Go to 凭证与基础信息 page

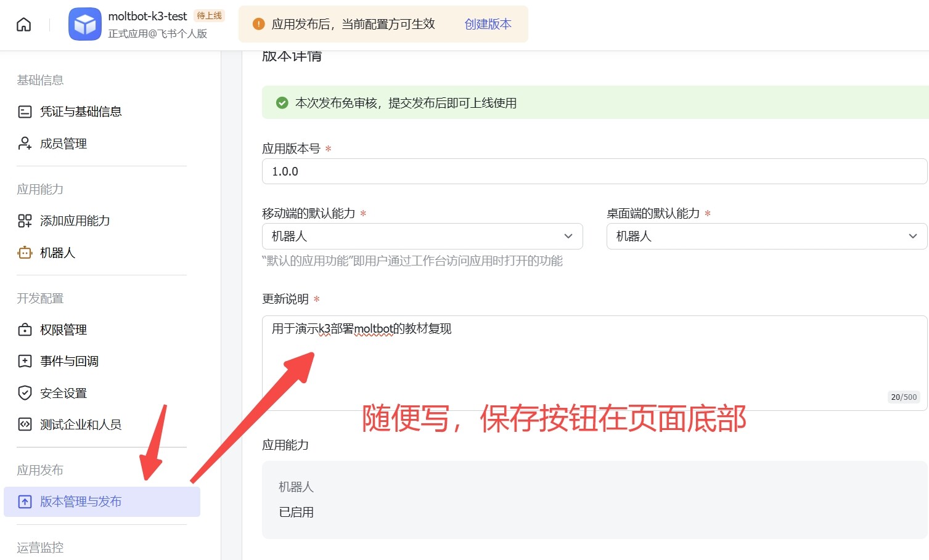pos(81,112)
